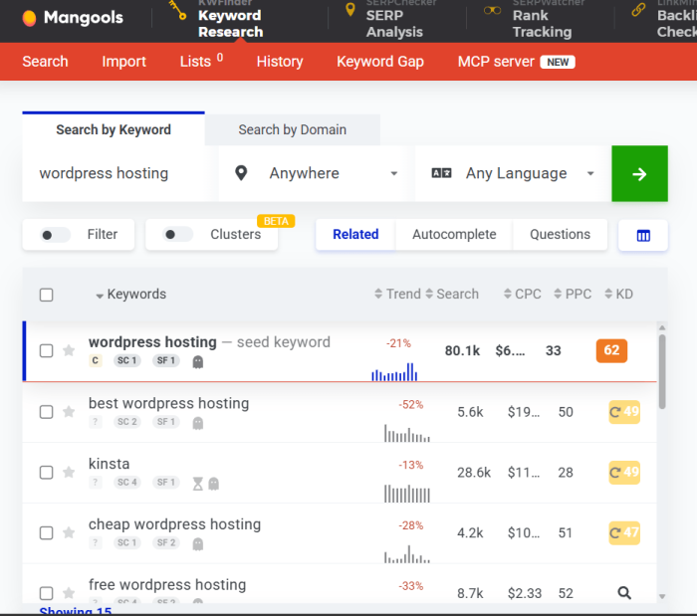The image size is (697, 616).
Task: Open the Lists section
Action: 201,62
